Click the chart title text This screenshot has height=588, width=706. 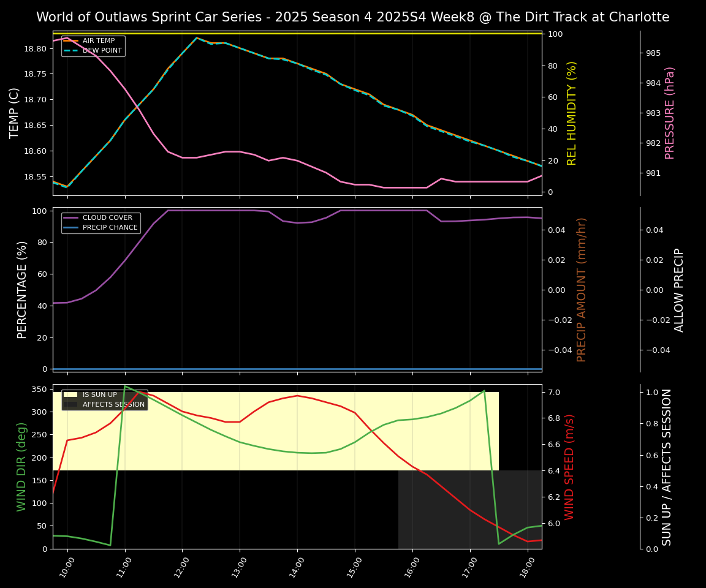pos(352,17)
